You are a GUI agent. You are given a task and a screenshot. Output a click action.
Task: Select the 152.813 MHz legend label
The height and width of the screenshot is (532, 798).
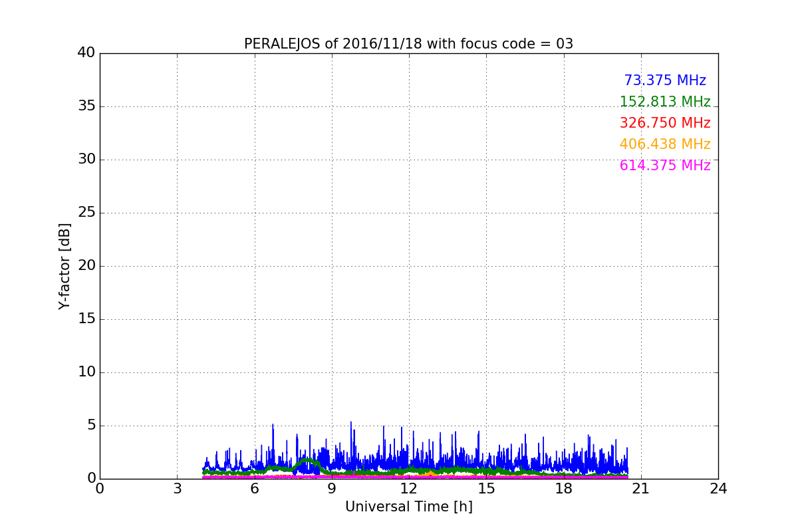click(665, 102)
